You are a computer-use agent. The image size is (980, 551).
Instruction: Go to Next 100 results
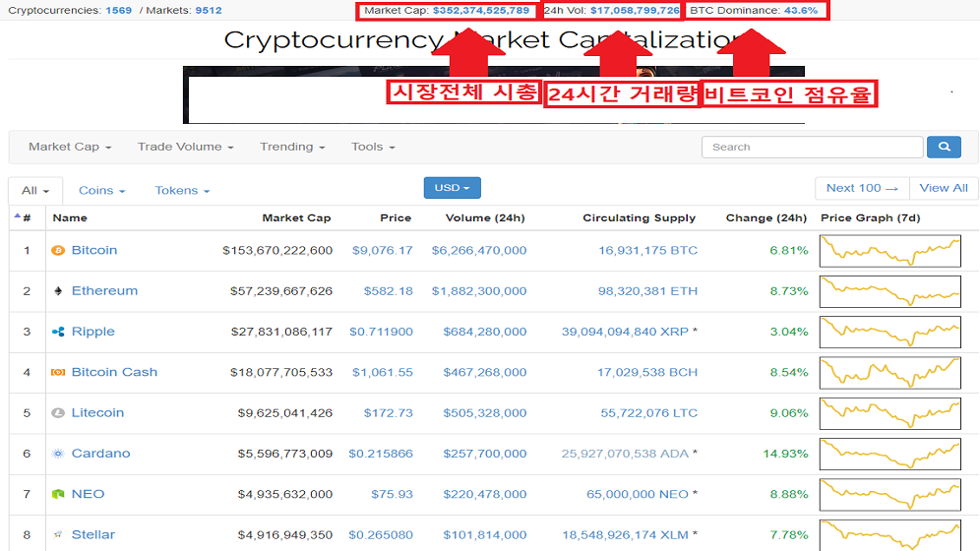[862, 188]
